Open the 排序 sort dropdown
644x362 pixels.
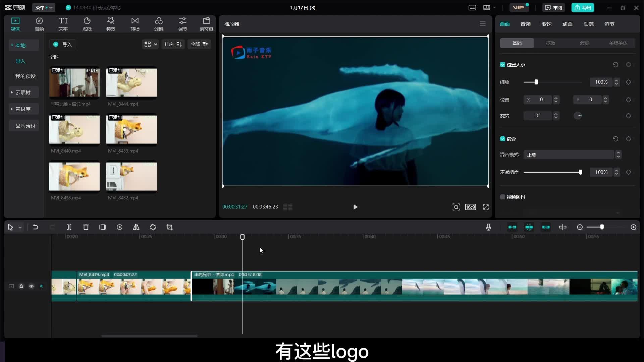(173, 44)
